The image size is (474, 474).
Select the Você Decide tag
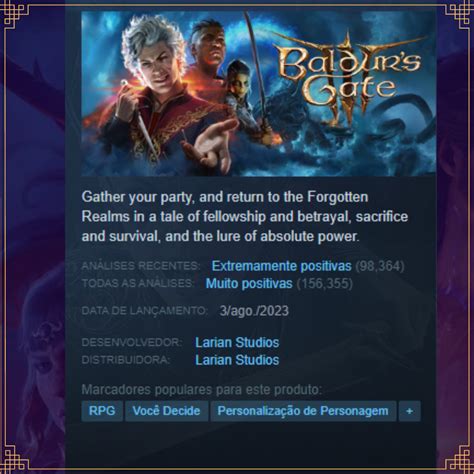click(166, 411)
